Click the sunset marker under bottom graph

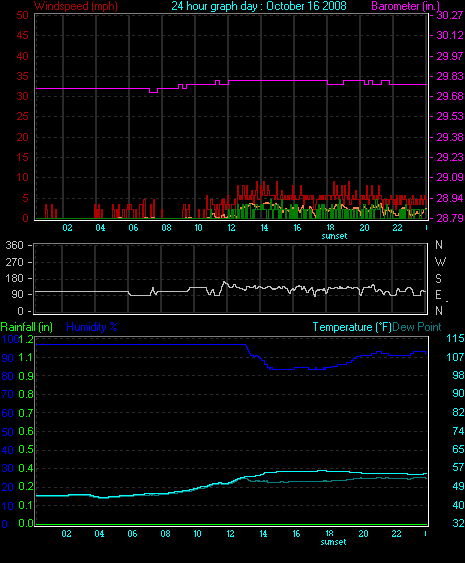[333, 542]
